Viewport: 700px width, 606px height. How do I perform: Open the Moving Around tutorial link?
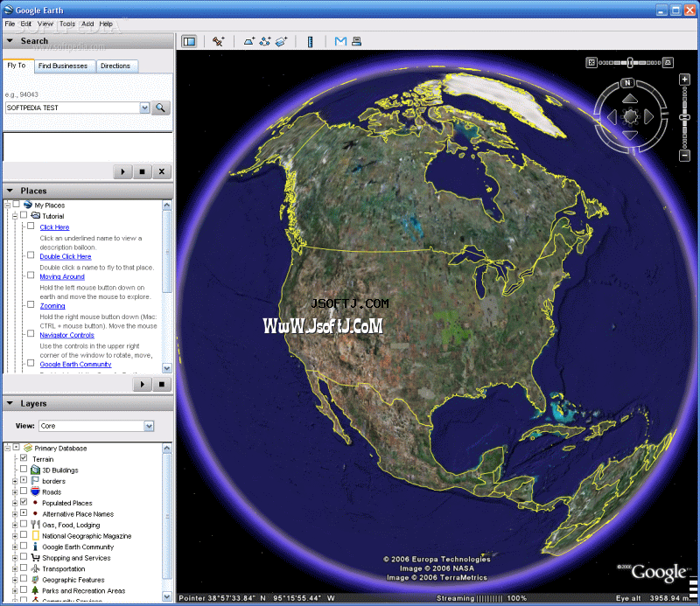pyautogui.click(x=62, y=276)
